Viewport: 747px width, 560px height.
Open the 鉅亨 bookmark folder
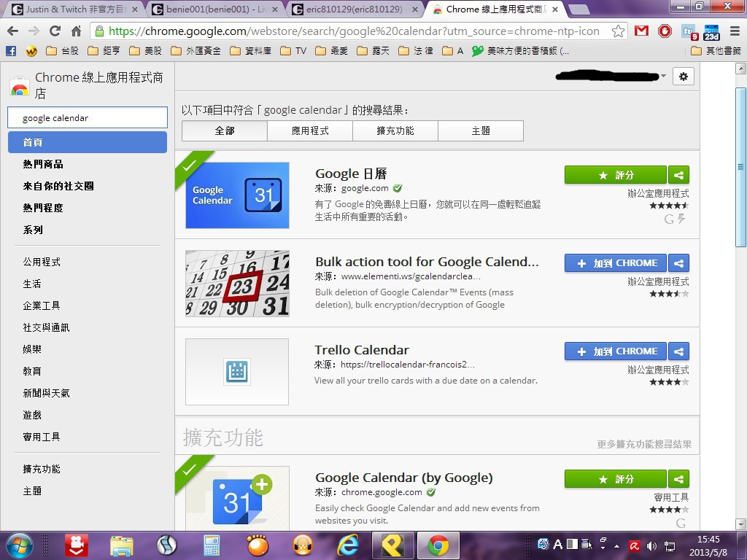pyautogui.click(x=104, y=51)
